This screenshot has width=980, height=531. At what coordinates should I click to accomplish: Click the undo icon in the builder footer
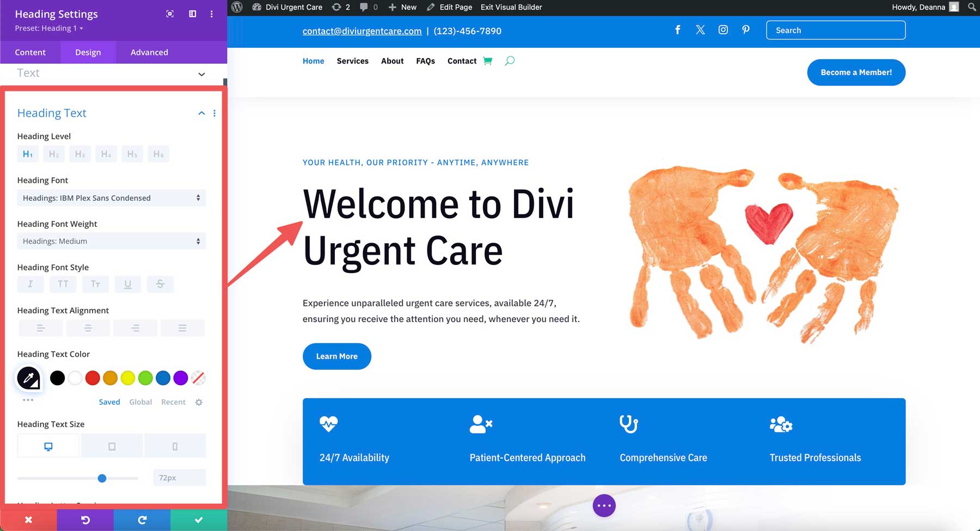tap(85, 520)
